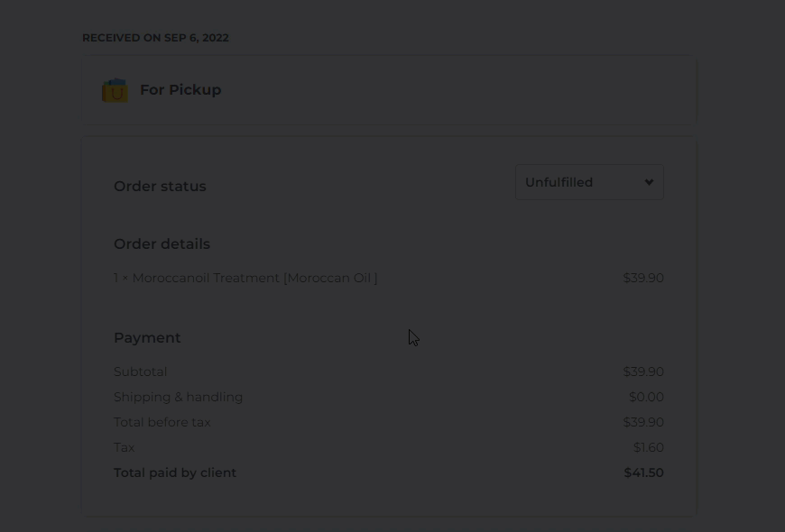
Task: Click the shipping amount $0.00
Action: click(646, 397)
